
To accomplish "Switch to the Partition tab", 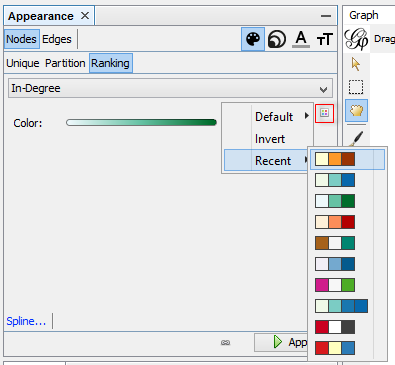I will tap(65, 63).
